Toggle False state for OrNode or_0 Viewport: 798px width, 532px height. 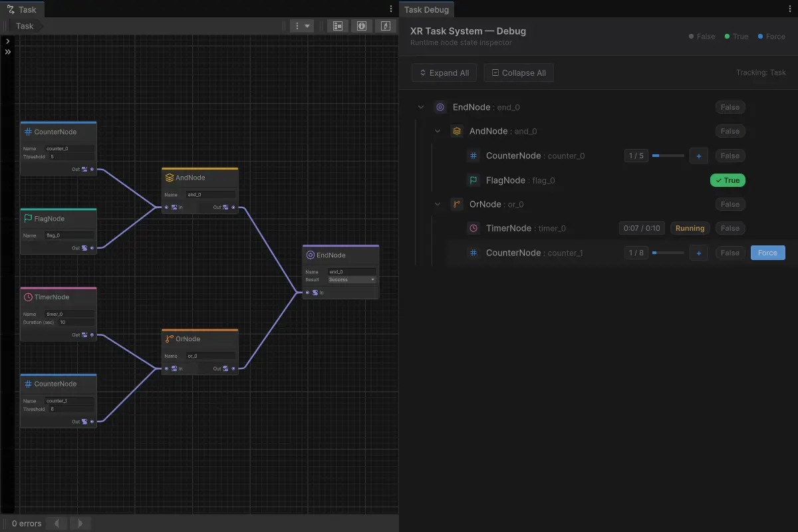click(730, 204)
